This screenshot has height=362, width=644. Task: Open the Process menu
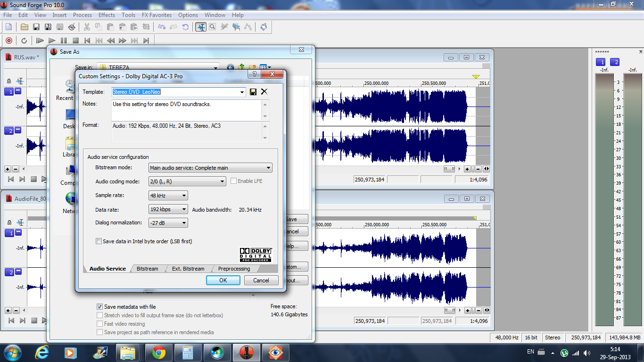tap(83, 15)
